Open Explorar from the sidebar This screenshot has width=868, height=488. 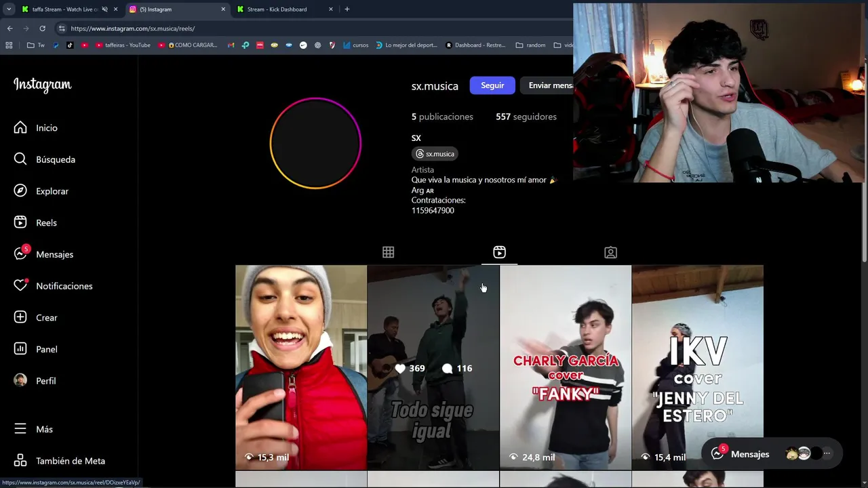point(41,191)
